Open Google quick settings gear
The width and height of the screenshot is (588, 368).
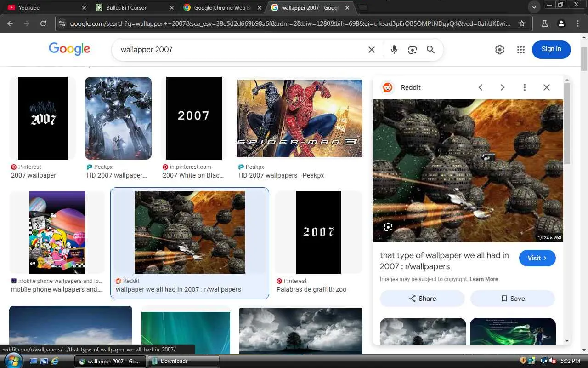500,50
